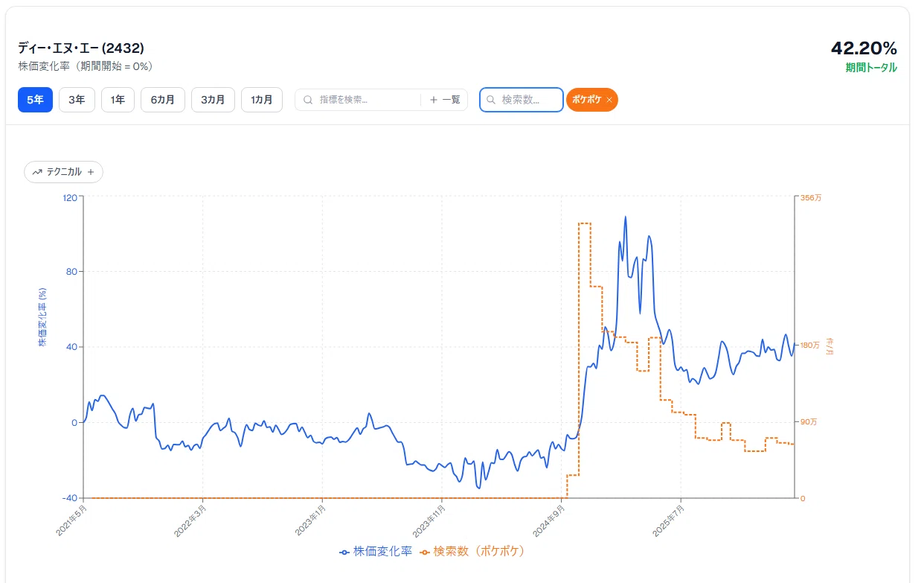The image size is (924, 583).
Task: Toggle 株価変化率 series in the legend
Action: pyautogui.click(x=376, y=552)
